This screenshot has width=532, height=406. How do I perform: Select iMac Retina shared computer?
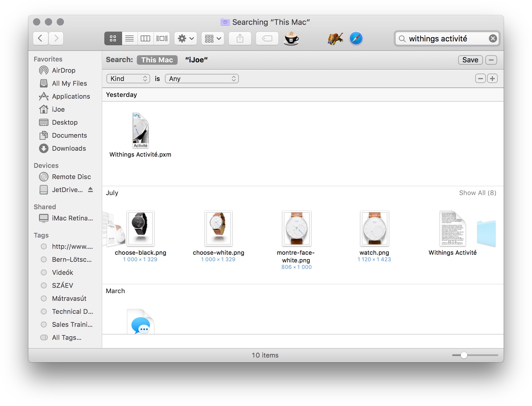[72, 218]
